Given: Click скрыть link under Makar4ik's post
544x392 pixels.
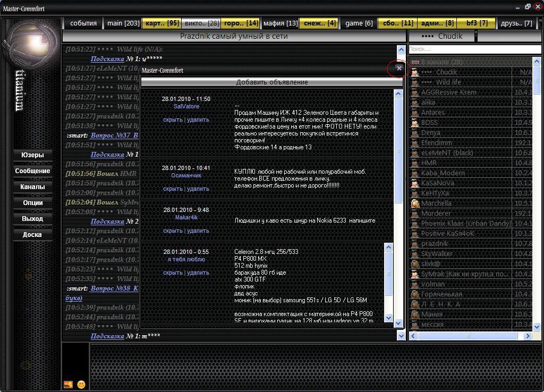Looking at the screenshot, I should click(173, 231).
